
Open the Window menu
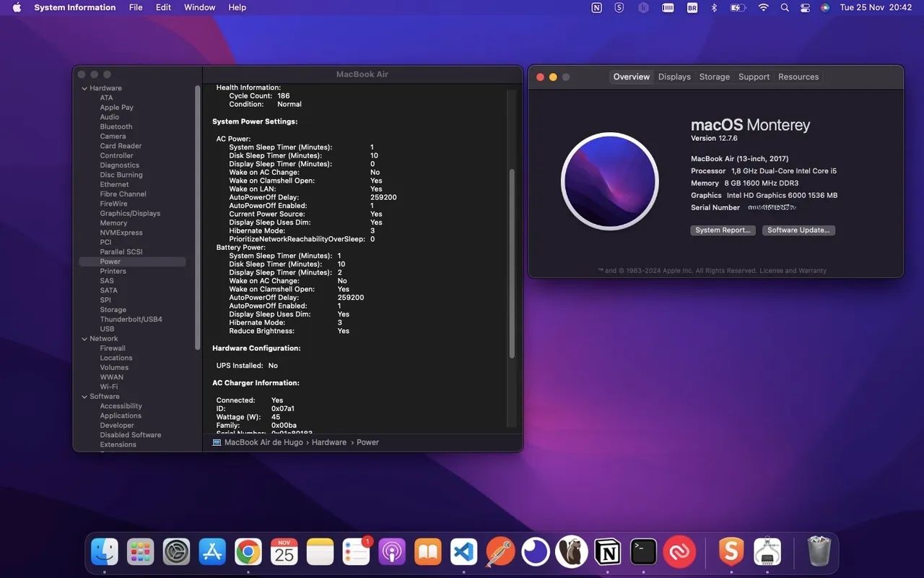[x=199, y=7]
